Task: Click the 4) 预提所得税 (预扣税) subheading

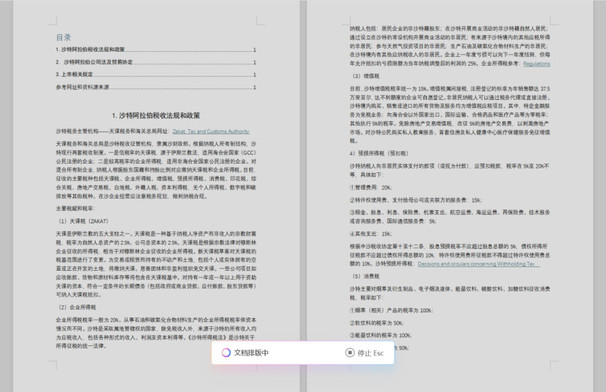Action: [379, 153]
